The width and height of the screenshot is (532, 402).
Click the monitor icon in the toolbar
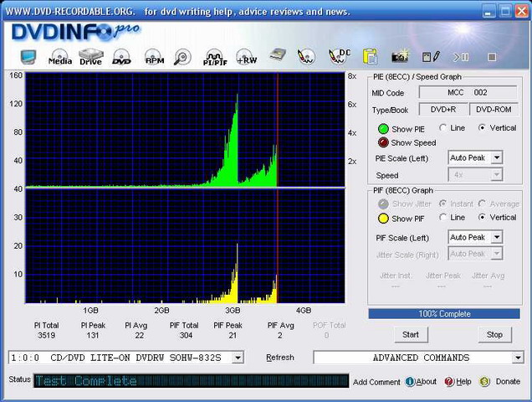click(28, 57)
